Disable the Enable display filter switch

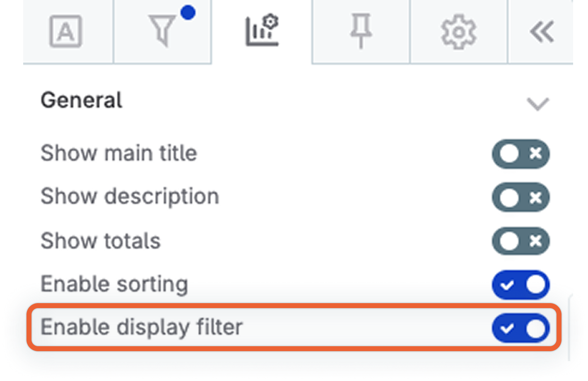[x=521, y=328]
